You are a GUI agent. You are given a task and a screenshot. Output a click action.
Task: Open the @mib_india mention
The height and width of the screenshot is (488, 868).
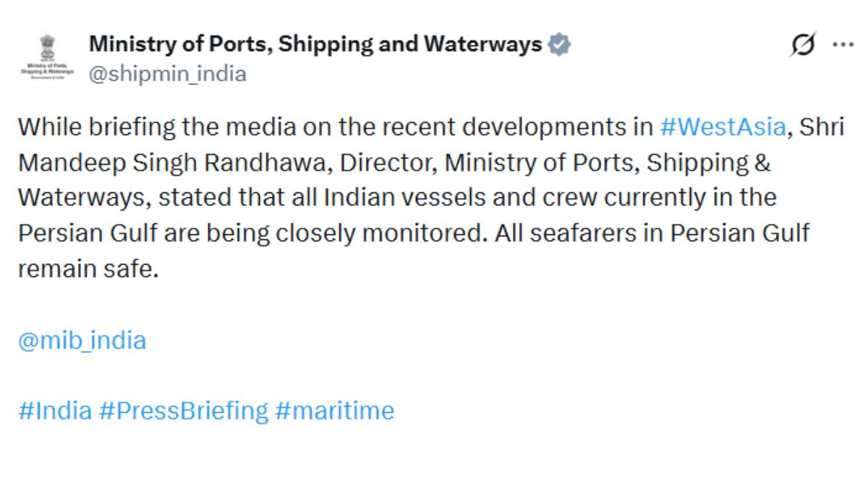coord(82,341)
